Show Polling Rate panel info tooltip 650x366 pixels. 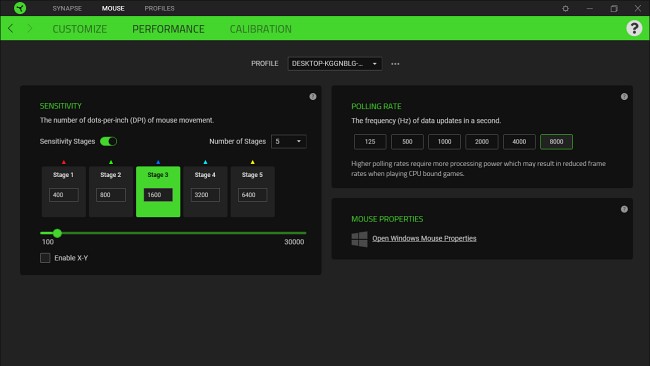pos(624,97)
